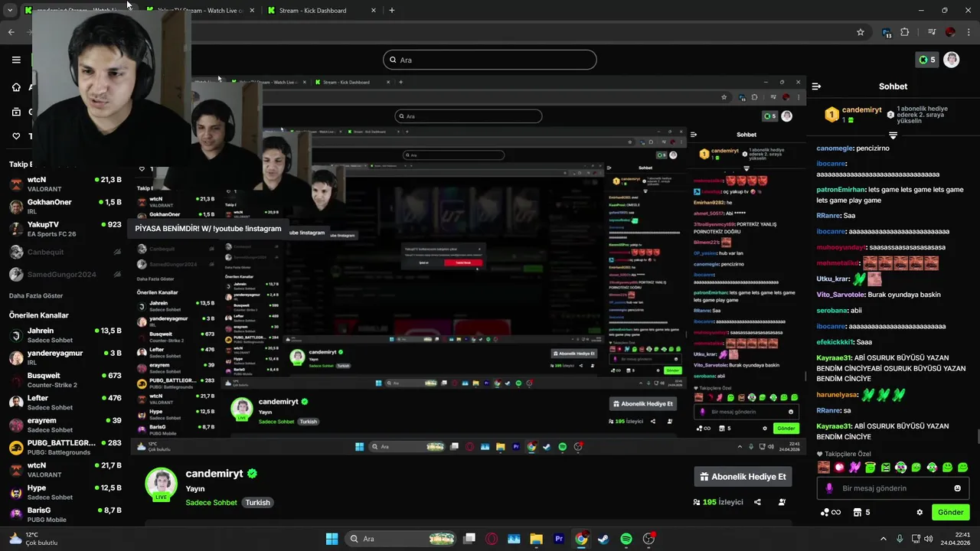Open OBS Studio from the taskbar
Screen dimensions: 980x551
[648, 539]
